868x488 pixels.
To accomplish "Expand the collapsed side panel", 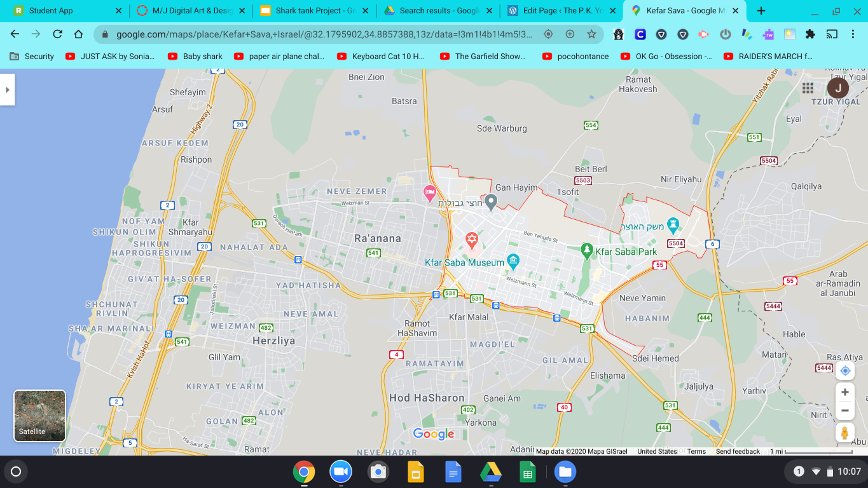I will (8, 90).
